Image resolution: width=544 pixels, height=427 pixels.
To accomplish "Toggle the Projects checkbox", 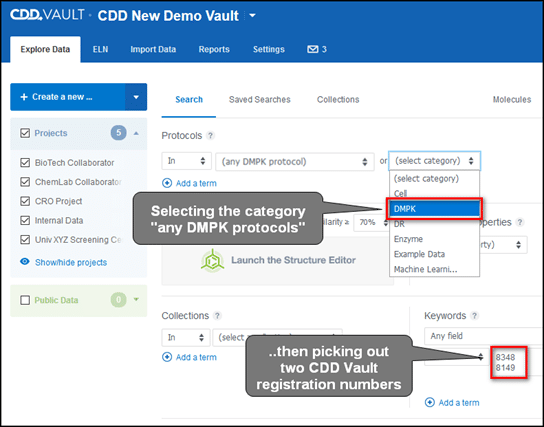I will click(25, 133).
